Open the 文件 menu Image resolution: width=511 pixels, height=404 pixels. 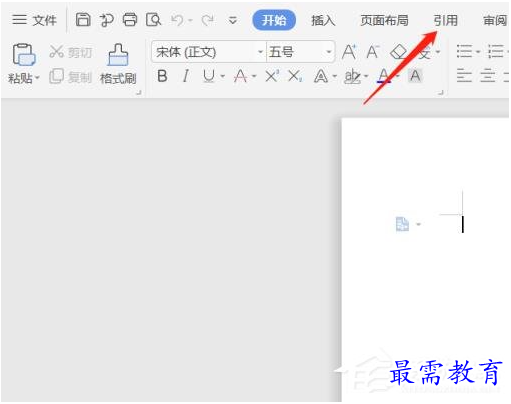[x=34, y=20]
